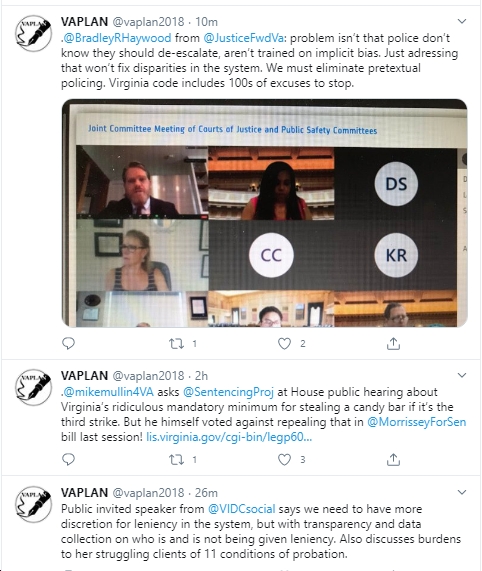Visit @SentencingProj profile mention

click(228, 392)
